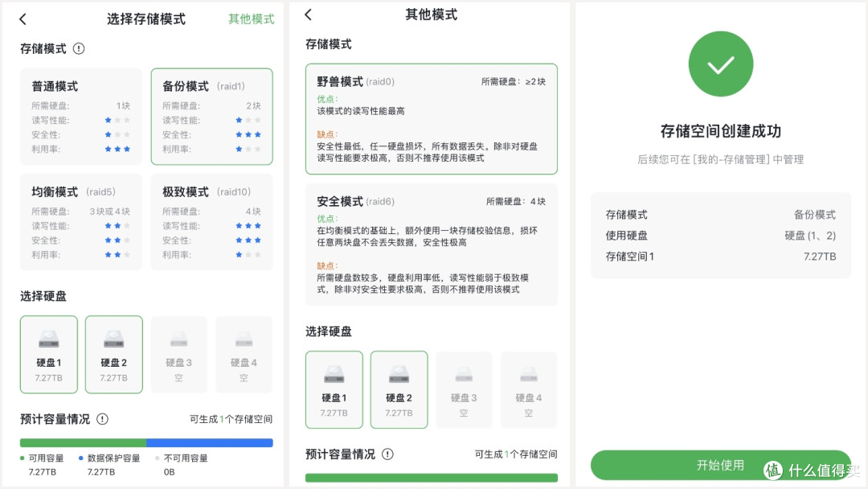Click 选择存储模式 page title
Viewport: 868px width, 489px height.
pyautogui.click(x=146, y=18)
